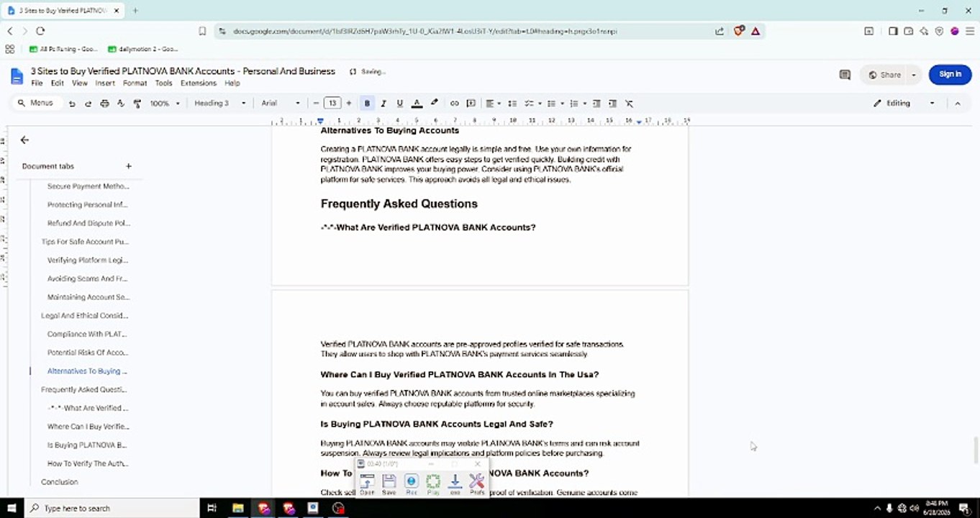
Task: Decrease the paragraph indent
Action: pyautogui.click(x=596, y=104)
